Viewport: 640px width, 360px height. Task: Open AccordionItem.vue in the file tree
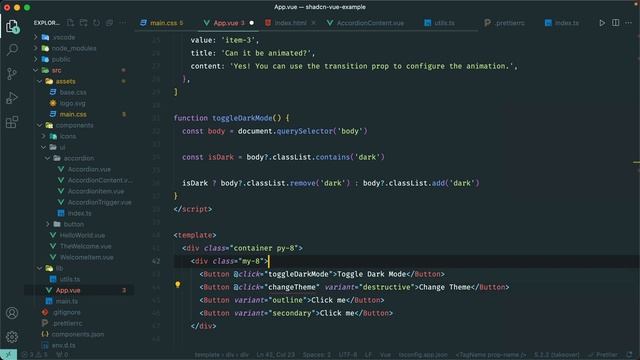pyautogui.click(x=96, y=191)
